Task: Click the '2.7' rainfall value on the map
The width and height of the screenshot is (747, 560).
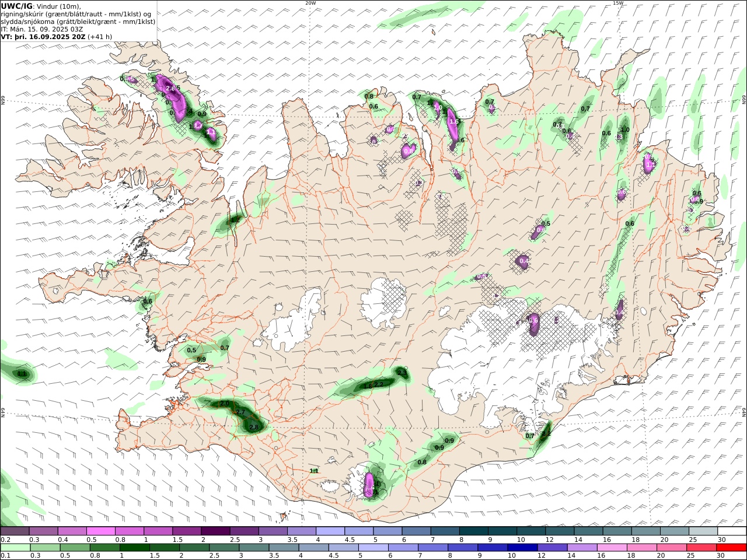Action: [240, 412]
